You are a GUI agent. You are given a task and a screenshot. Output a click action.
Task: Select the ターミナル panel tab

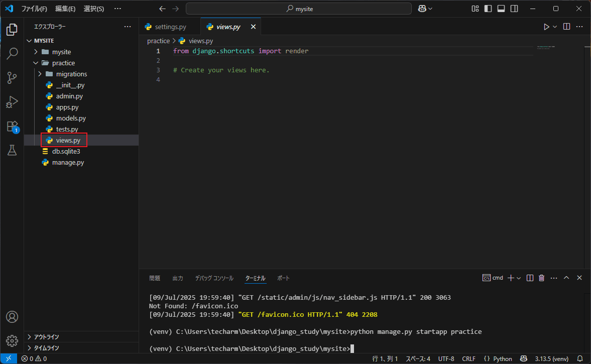pyautogui.click(x=255, y=278)
